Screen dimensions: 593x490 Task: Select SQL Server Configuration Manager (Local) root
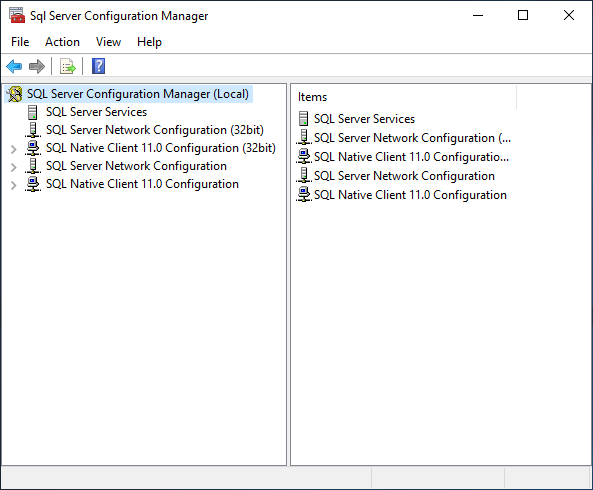(x=138, y=94)
